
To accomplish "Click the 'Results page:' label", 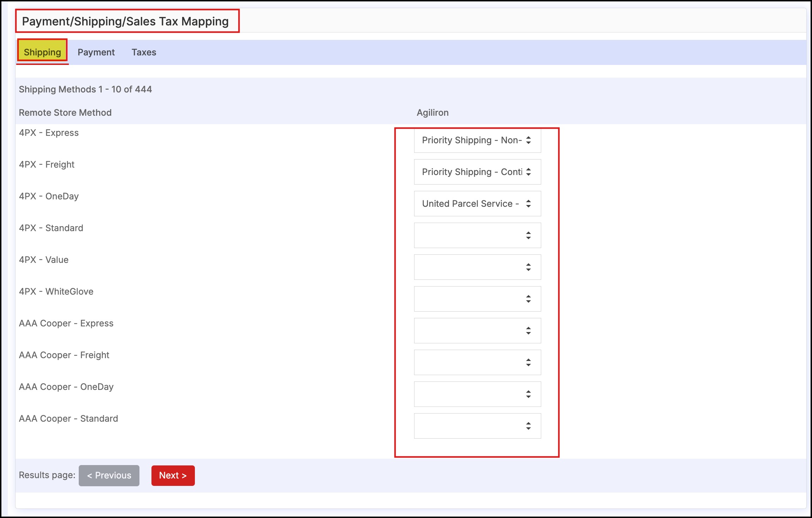I will coord(47,475).
